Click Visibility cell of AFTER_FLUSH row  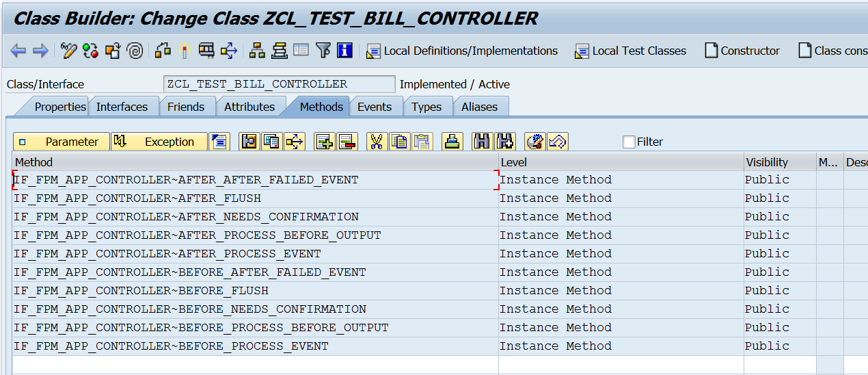point(780,198)
